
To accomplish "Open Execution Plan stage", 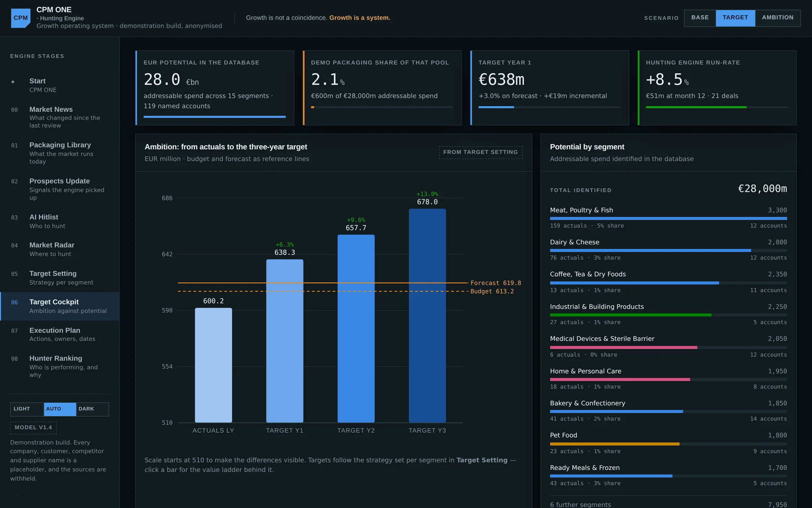I will 60,334.
